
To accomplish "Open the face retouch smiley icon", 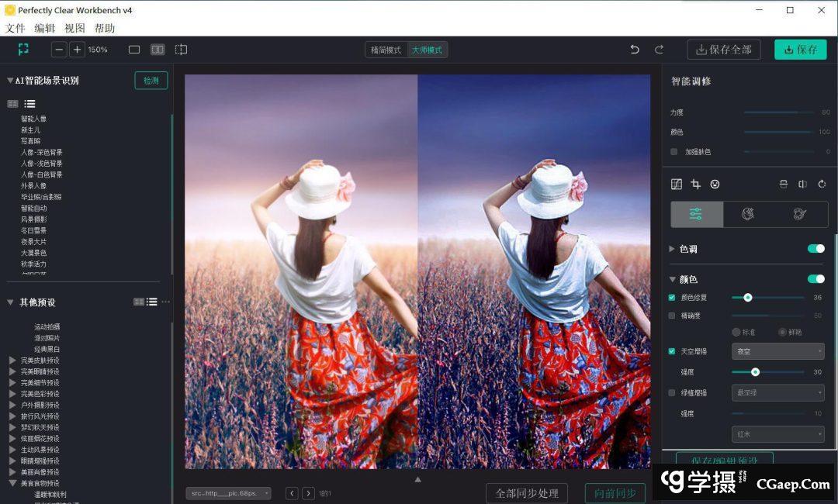I will coord(715,185).
